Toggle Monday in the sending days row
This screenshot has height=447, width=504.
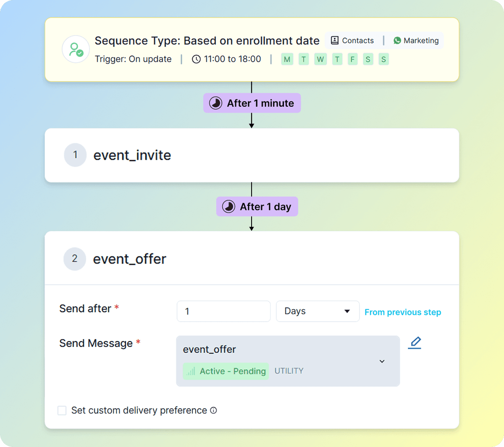point(287,59)
